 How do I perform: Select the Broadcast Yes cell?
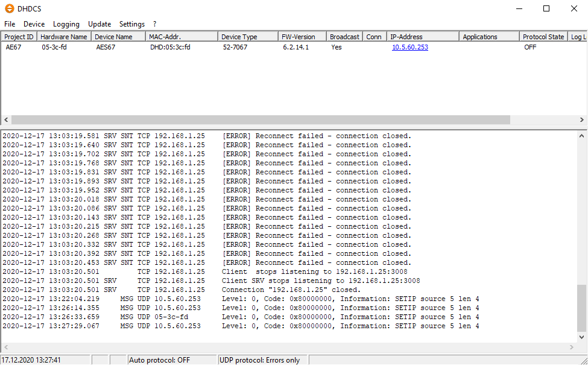pos(337,47)
